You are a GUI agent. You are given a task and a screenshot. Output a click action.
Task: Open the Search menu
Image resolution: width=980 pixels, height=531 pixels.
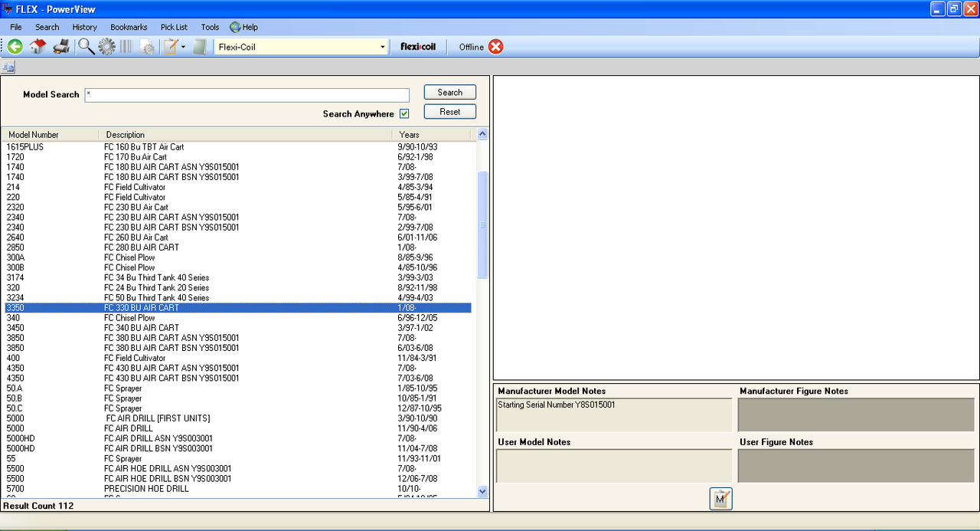point(47,27)
